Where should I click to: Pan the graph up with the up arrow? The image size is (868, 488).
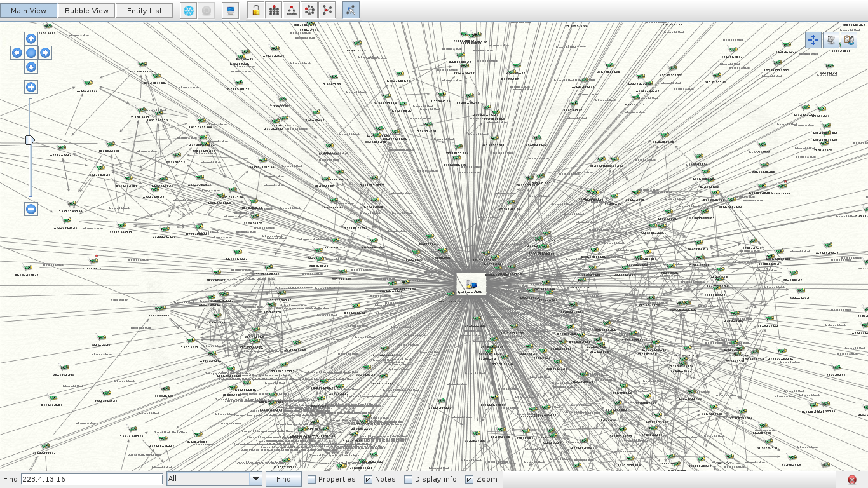[31, 39]
